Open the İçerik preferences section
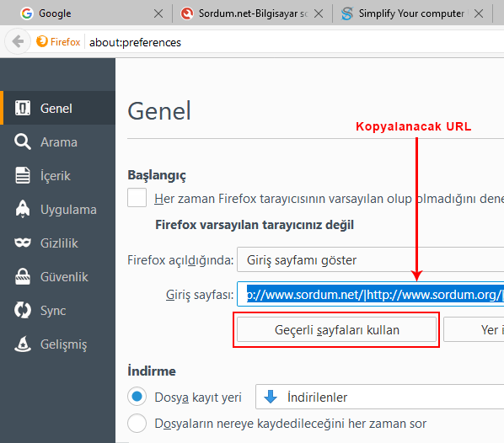The height and width of the screenshot is (443, 504). 58,175
